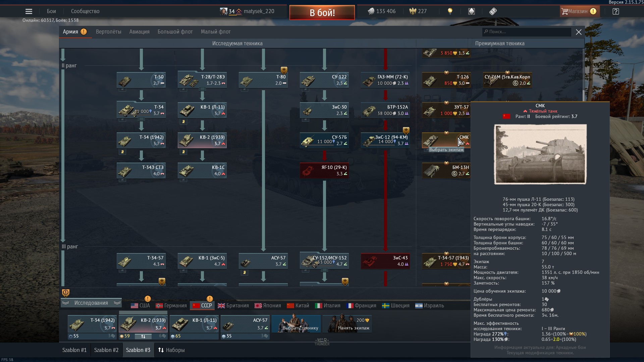This screenshot has width=644, height=362.
Task: Expand the Исследования research dropdown
Action: (91, 303)
